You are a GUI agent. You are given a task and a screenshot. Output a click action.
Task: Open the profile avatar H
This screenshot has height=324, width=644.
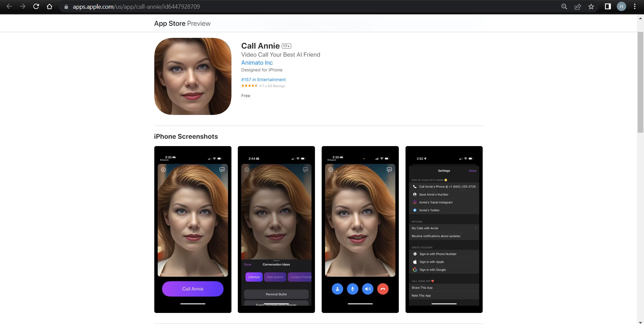(621, 6)
